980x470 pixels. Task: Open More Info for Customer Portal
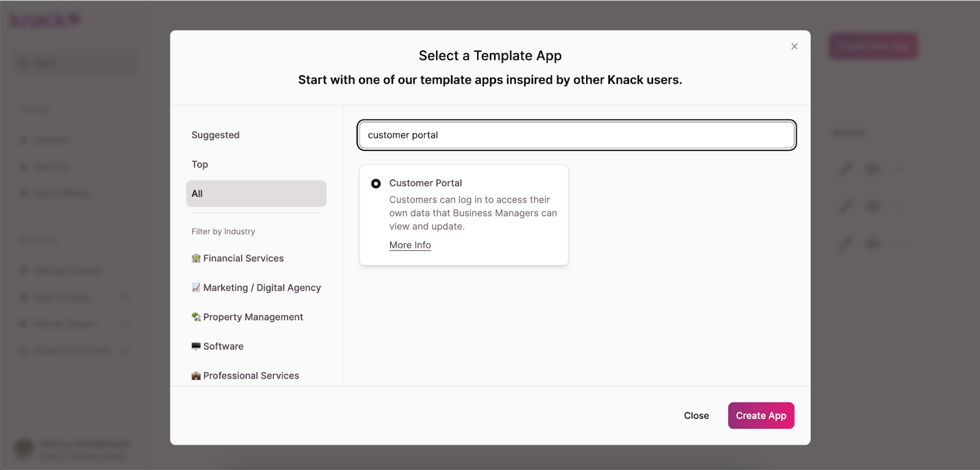point(410,245)
